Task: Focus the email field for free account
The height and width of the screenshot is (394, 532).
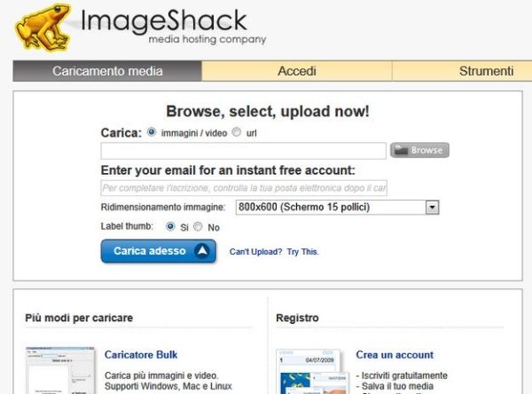Action: click(243, 188)
